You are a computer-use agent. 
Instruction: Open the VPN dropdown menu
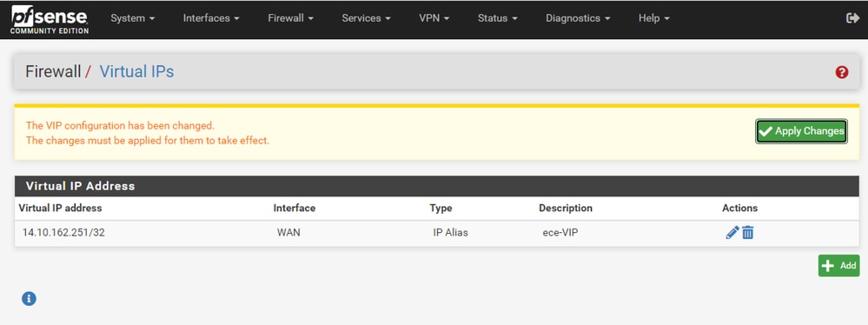tap(434, 18)
